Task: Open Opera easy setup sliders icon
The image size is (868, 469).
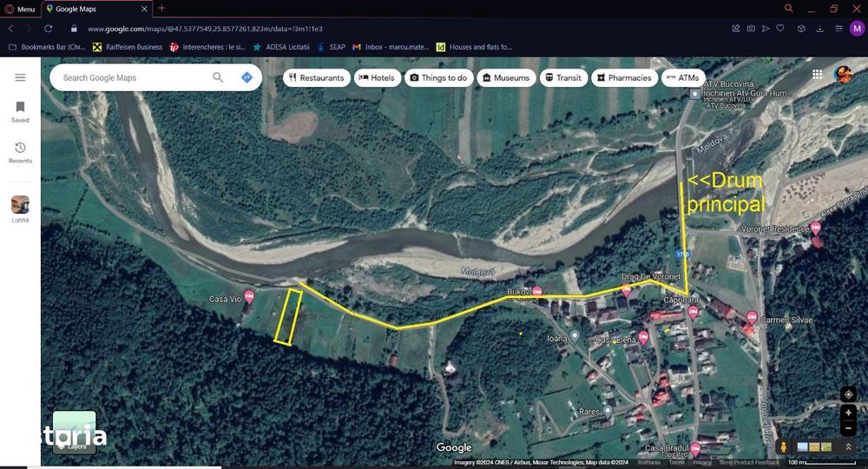Action: (x=838, y=29)
